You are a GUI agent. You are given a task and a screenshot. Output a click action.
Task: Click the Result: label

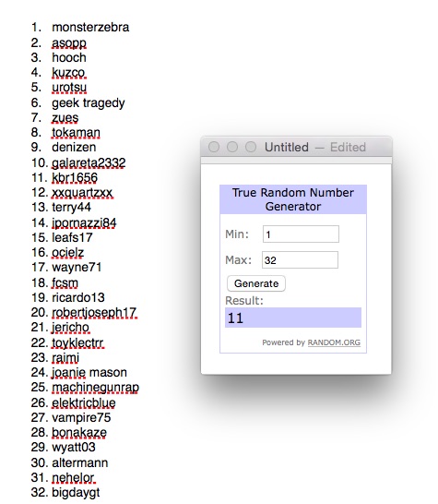pos(244,301)
